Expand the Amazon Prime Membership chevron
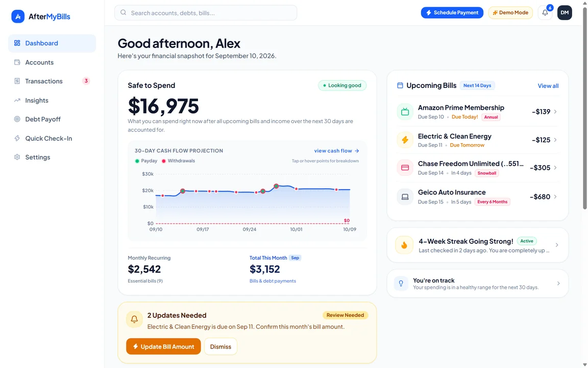This screenshot has width=588, height=368. (x=555, y=111)
